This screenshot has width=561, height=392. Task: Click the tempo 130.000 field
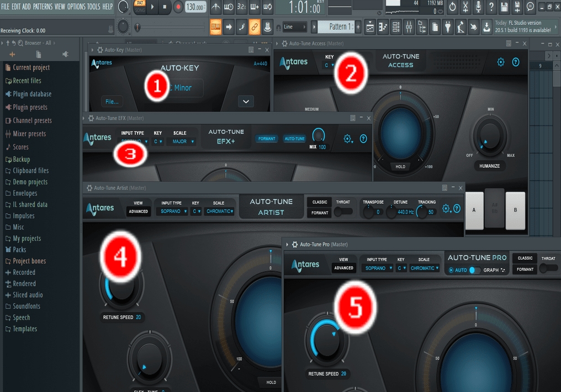195,7
